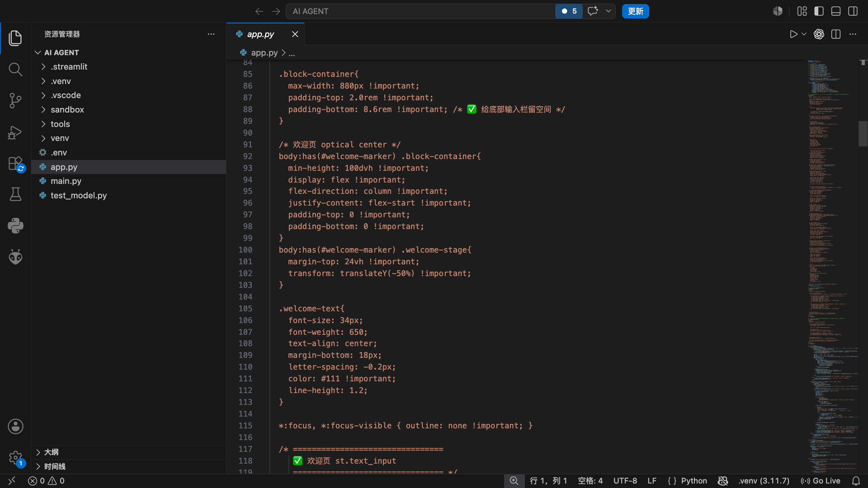Open the Source Control view
Viewport: 868px width, 488px height.
[15, 100]
